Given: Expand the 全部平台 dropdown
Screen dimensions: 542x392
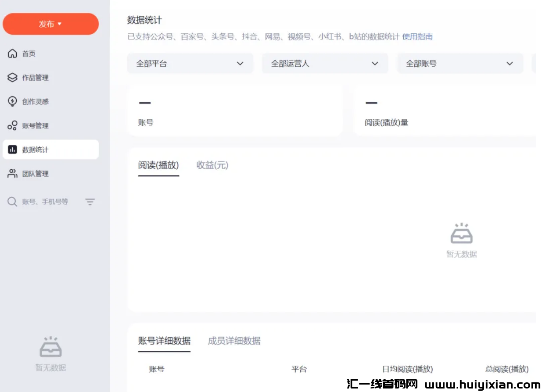Looking at the screenshot, I should (190, 63).
